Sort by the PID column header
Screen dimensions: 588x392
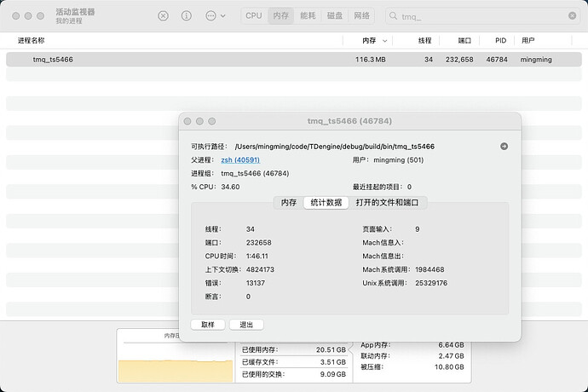pyautogui.click(x=499, y=40)
